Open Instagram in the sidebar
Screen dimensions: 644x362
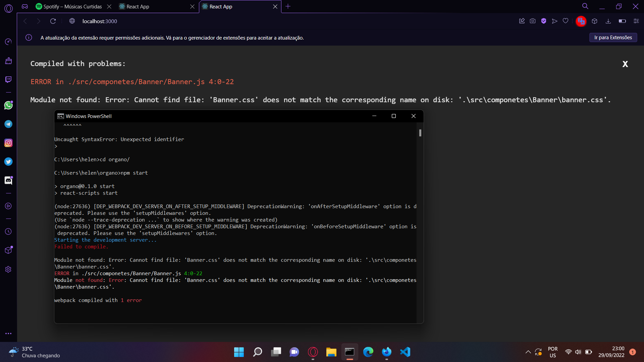click(x=8, y=143)
